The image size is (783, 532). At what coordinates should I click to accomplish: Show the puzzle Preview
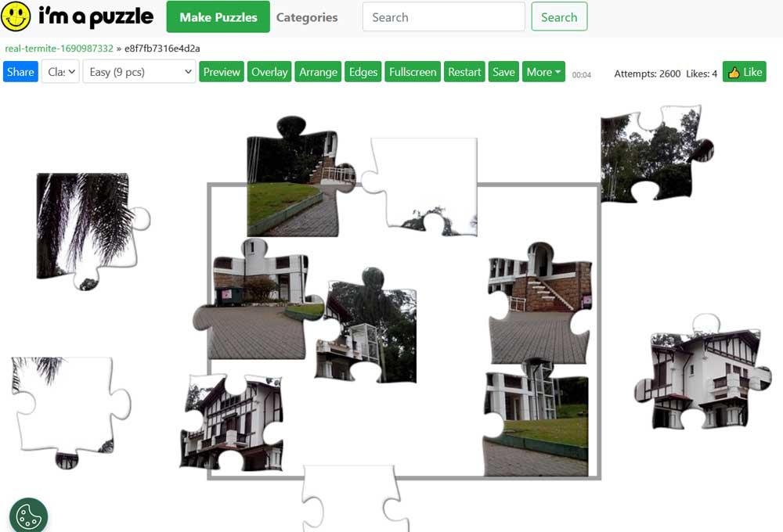[222, 72]
